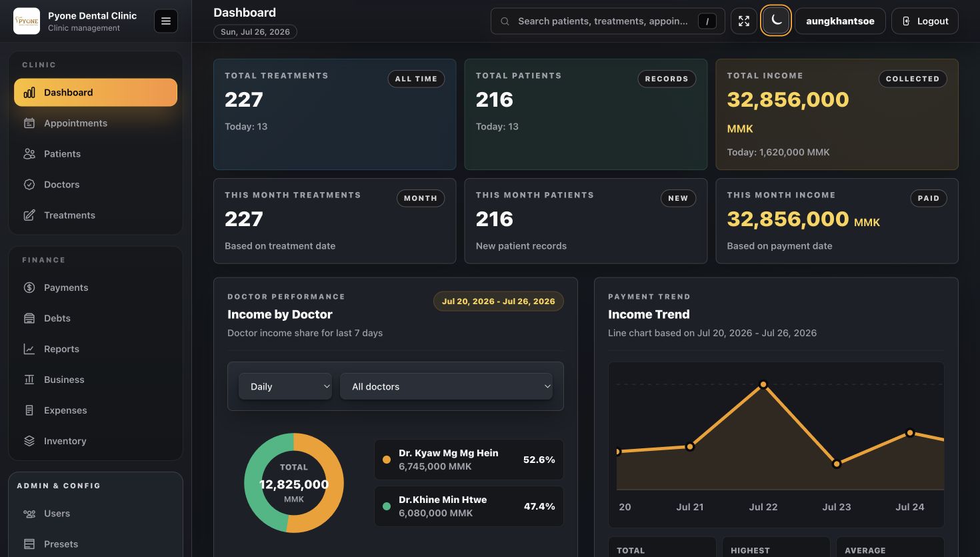Screen dimensions: 980x557
Task: Open the Doctors section
Action: click(x=95, y=185)
